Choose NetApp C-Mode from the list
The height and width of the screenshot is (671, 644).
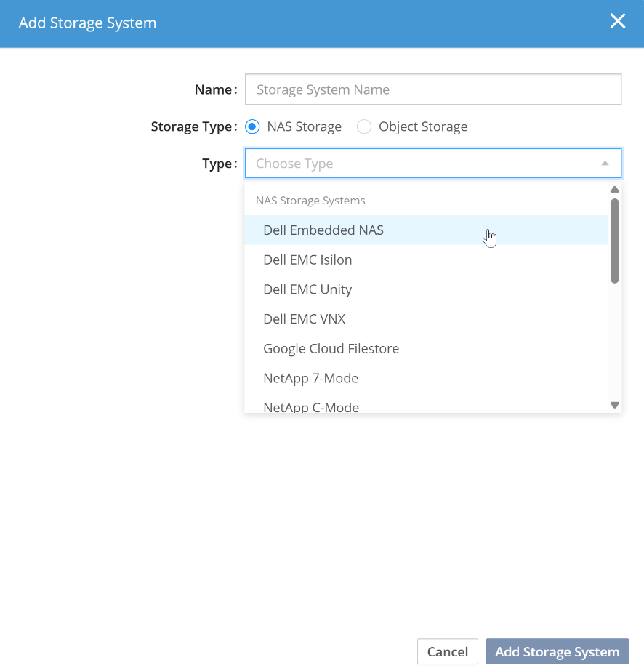[426, 405]
